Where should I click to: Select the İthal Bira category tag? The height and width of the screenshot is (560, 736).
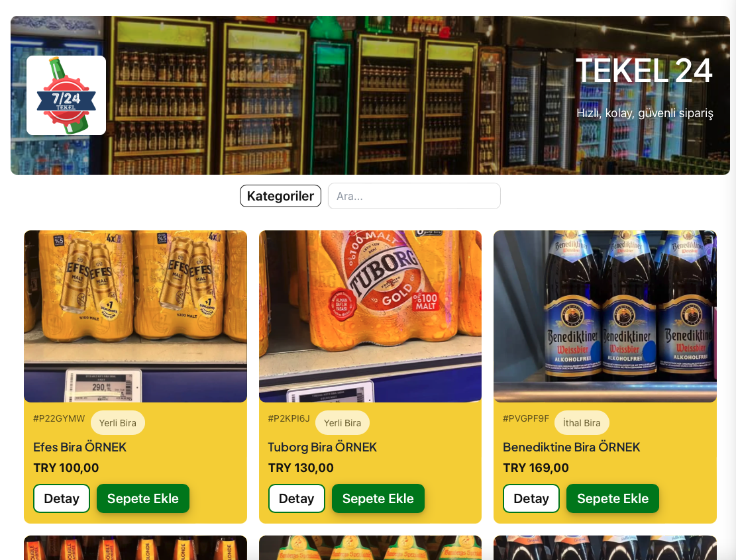click(x=582, y=422)
